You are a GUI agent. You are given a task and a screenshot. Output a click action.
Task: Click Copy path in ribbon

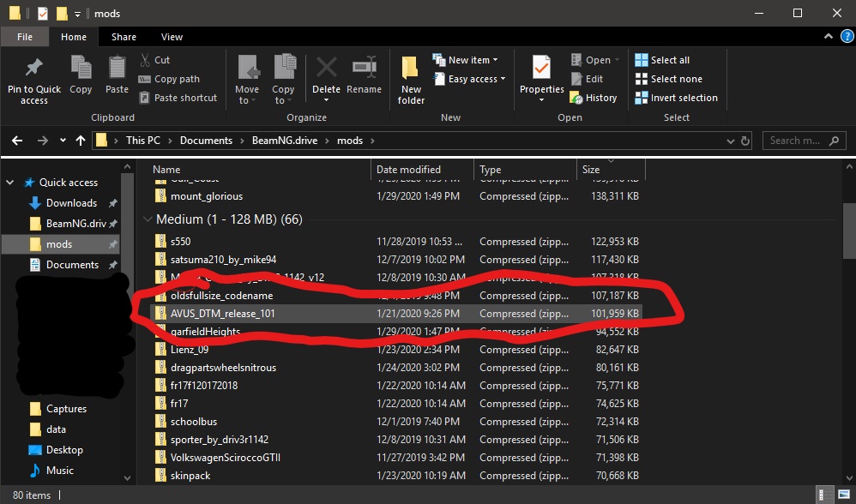pos(169,79)
